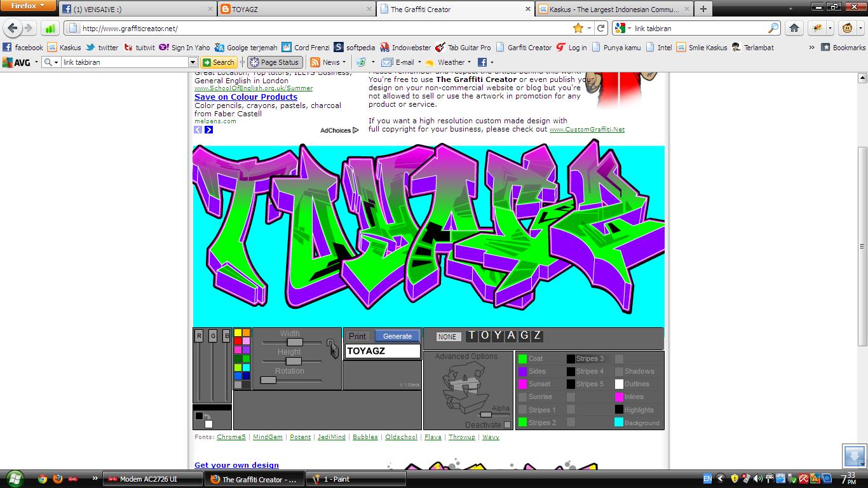
Task: Click the magnifier icon in Google search box
Action: pos(773,28)
